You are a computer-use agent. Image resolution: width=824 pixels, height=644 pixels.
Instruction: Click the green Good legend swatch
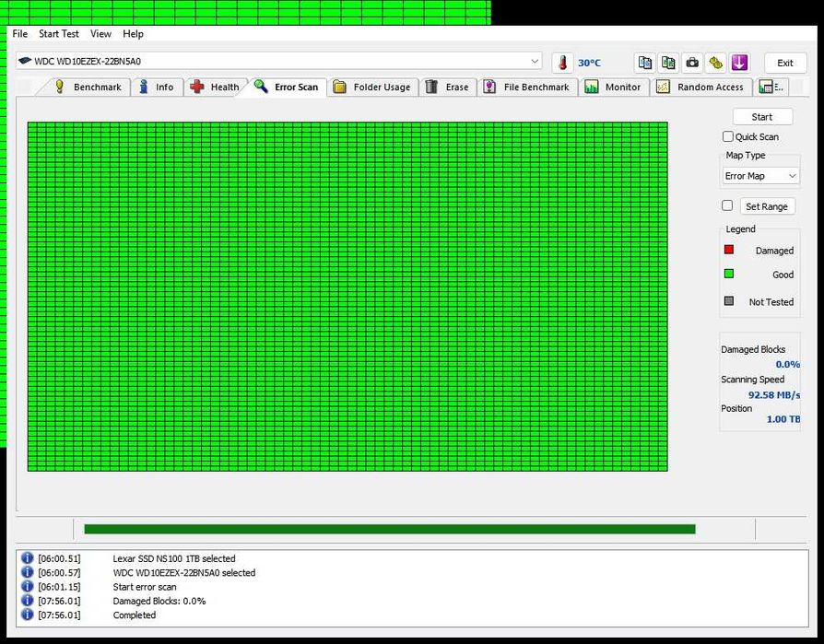point(729,274)
